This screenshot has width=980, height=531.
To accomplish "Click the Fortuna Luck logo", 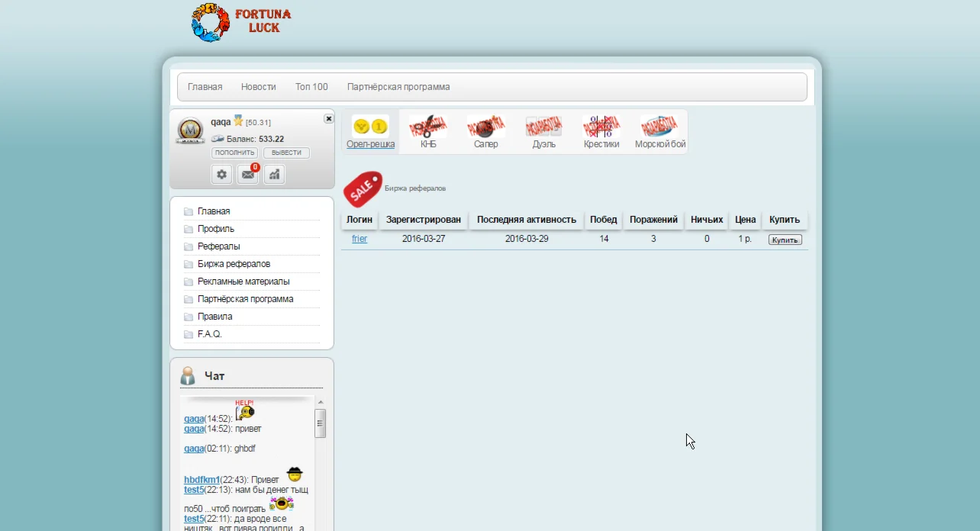I will 241,23.
